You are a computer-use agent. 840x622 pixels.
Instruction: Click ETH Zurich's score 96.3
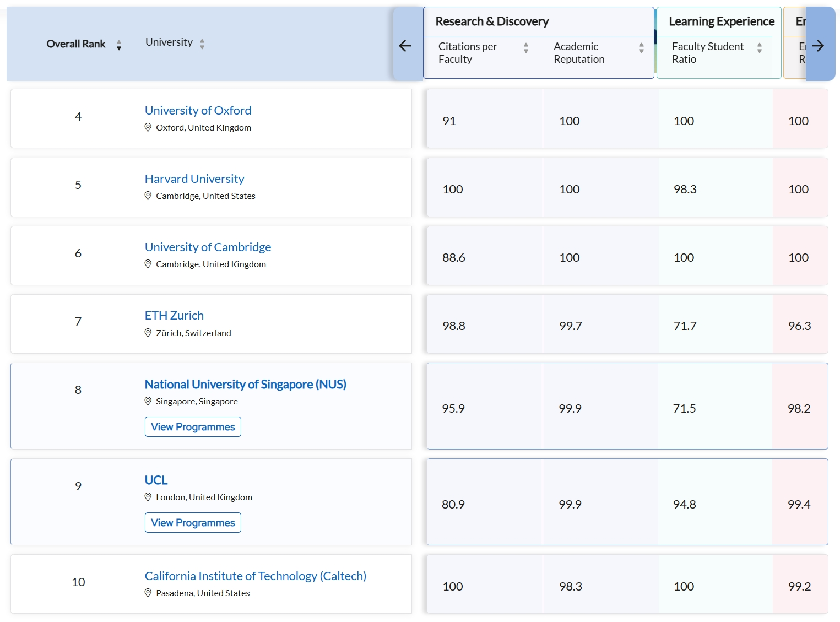tap(799, 326)
